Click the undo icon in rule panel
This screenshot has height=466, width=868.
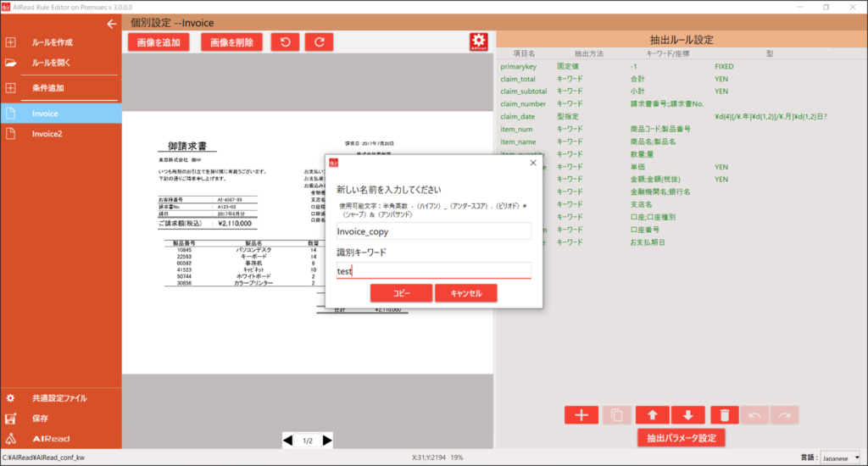click(x=754, y=415)
